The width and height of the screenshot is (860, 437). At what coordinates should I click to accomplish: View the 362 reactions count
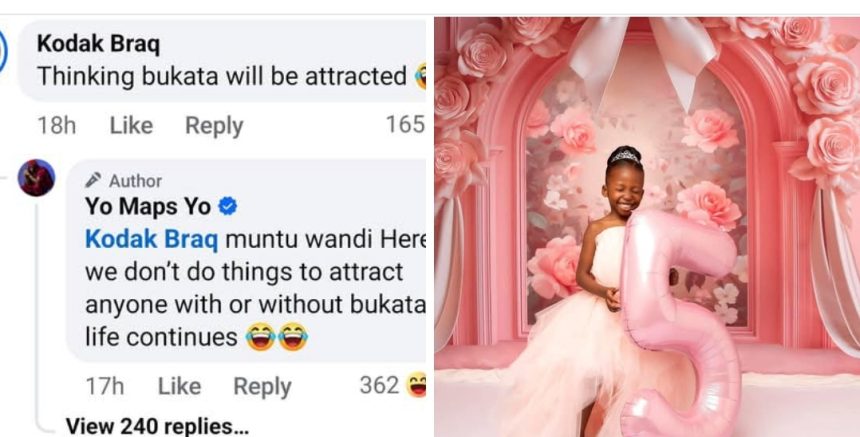(x=379, y=385)
